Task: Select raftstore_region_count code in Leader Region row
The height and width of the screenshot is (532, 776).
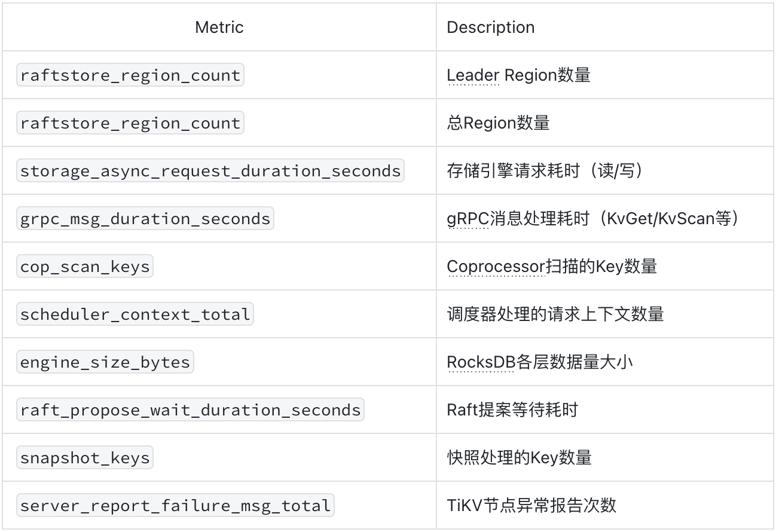Action: click(130, 75)
